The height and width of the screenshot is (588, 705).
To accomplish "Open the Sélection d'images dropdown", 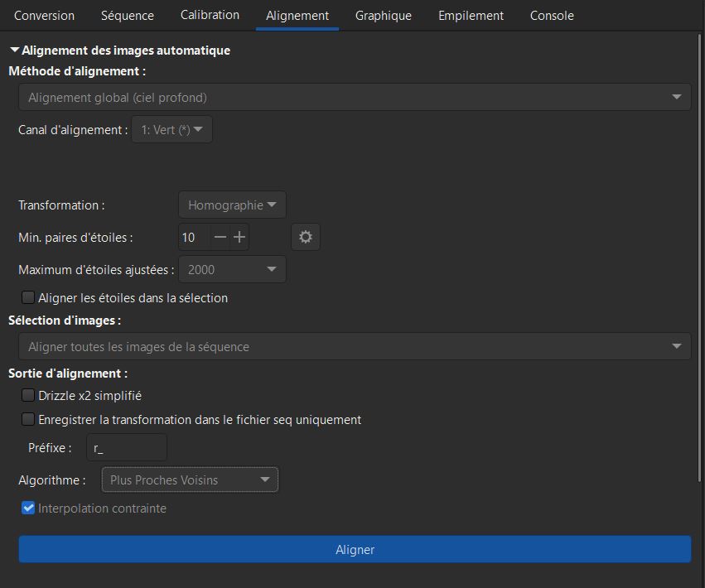I will 355,346.
